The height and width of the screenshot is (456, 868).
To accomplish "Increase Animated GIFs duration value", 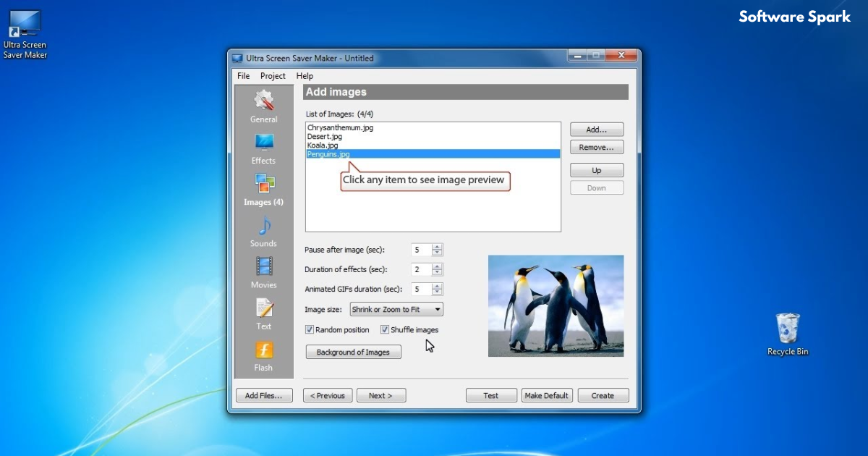I will (437, 286).
